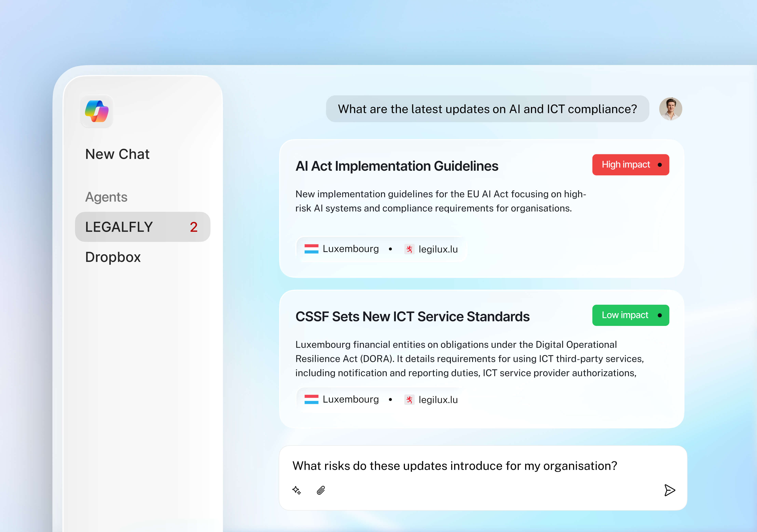Click legilux.lu lion icon in AI Act card

click(x=409, y=249)
